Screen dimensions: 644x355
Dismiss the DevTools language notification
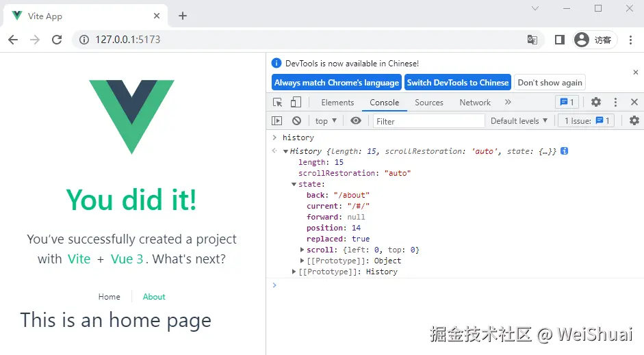pos(635,73)
